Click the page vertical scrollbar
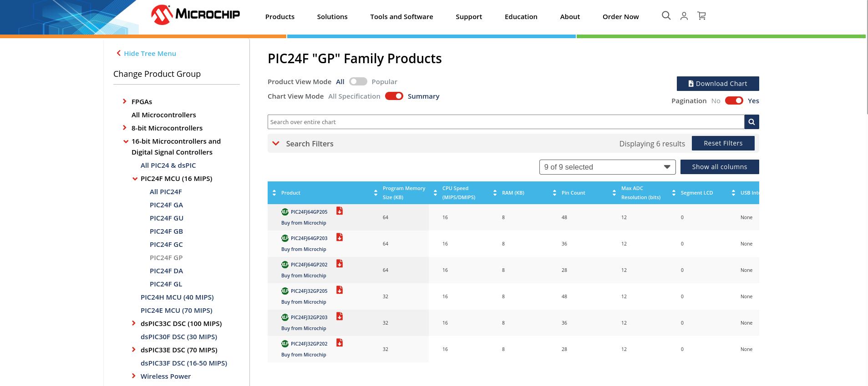This screenshot has height=386, width=868. [866, 57]
